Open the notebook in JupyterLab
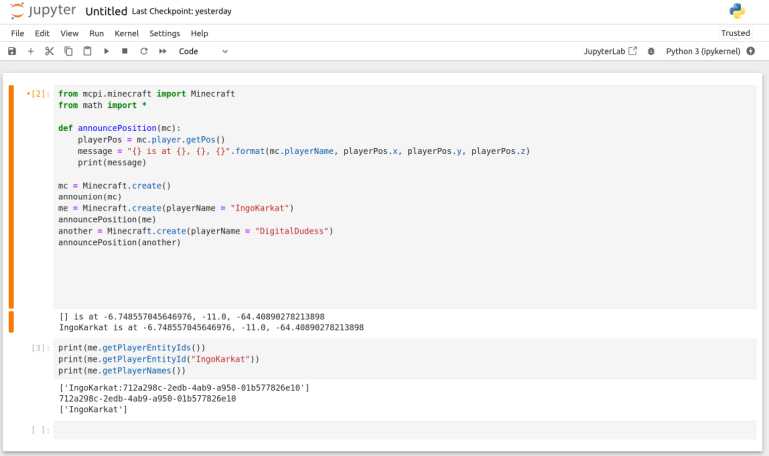The height and width of the screenshot is (456, 769). [610, 51]
